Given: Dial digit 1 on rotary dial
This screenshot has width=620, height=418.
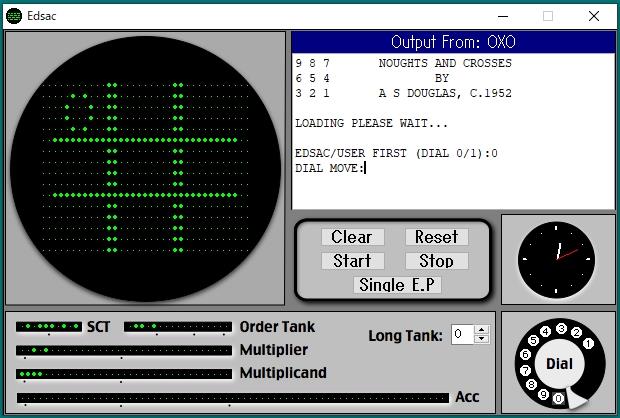Looking at the screenshot, I should click(x=588, y=343).
